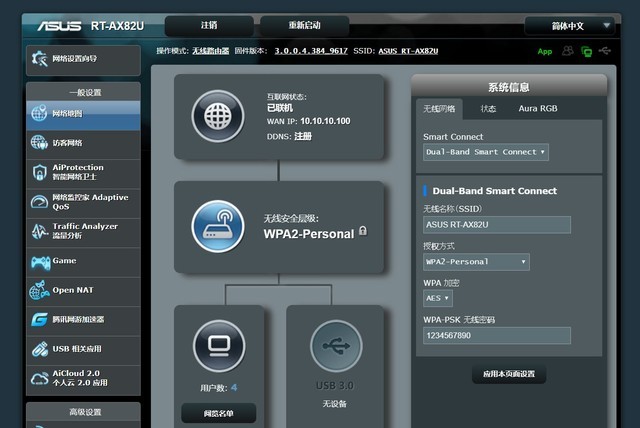Open Guest Network sidebar icon

coord(39,142)
